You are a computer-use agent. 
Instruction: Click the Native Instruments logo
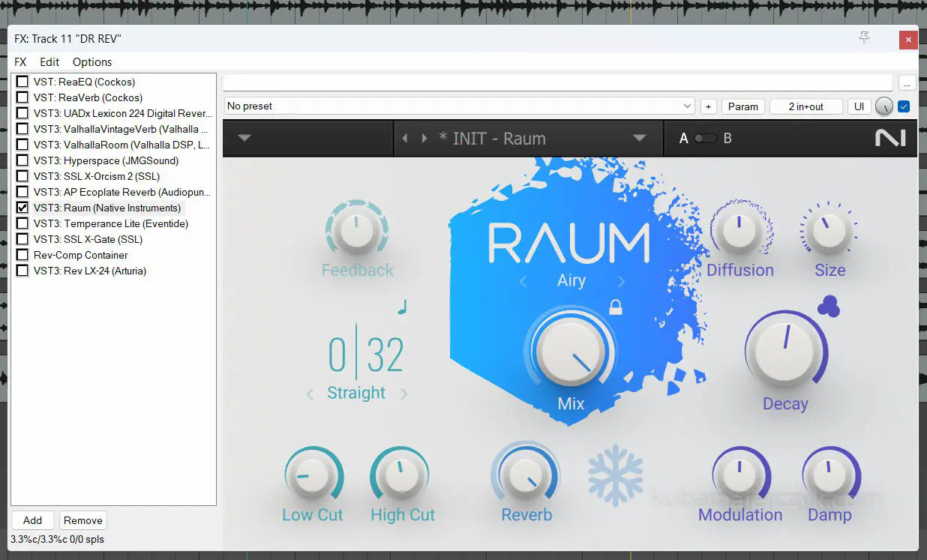click(x=890, y=139)
